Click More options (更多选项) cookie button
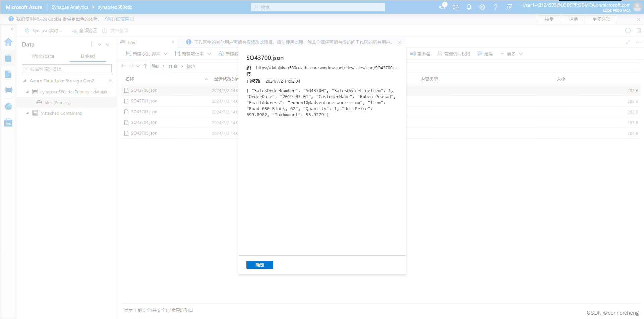This screenshot has height=319, width=644. pos(601,19)
